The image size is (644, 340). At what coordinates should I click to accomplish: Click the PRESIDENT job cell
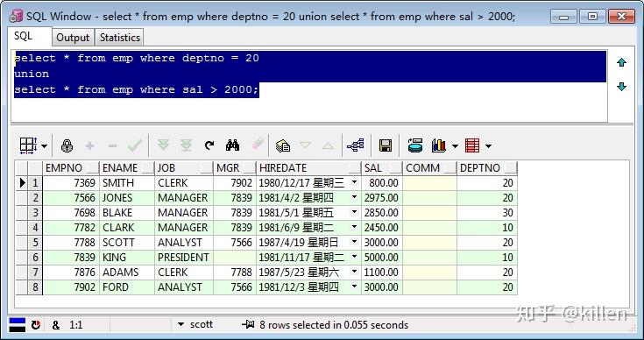pyautogui.click(x=184, y=258)
